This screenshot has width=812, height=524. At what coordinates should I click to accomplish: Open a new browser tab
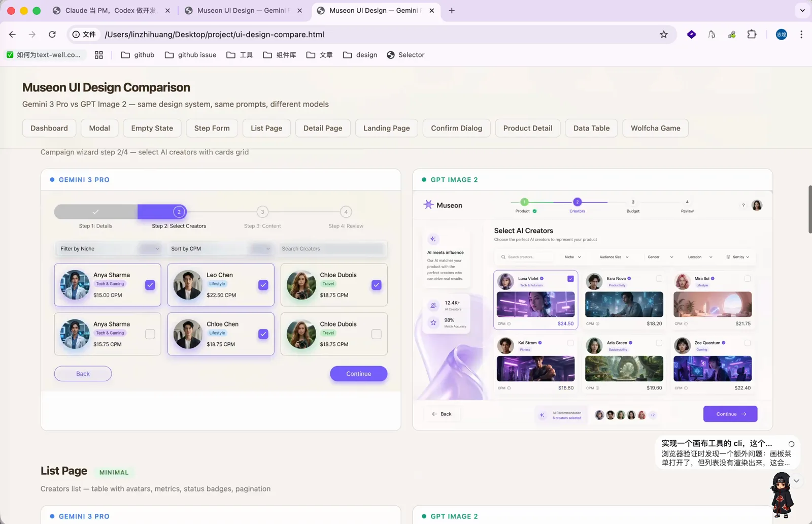point(452,10)
